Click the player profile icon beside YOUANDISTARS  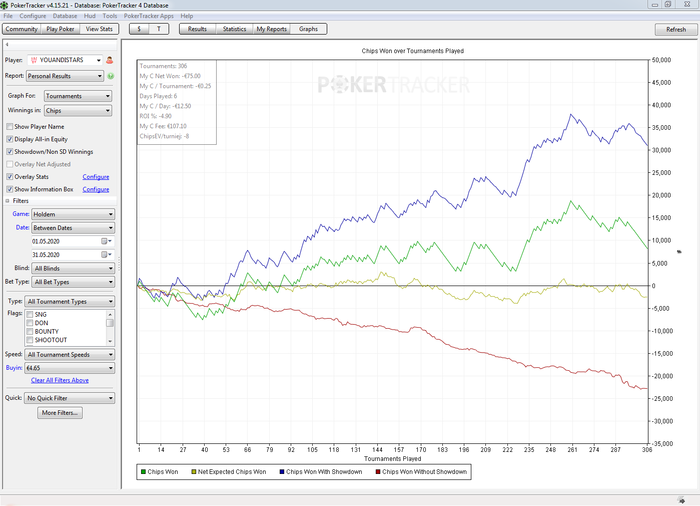[109, 60]
